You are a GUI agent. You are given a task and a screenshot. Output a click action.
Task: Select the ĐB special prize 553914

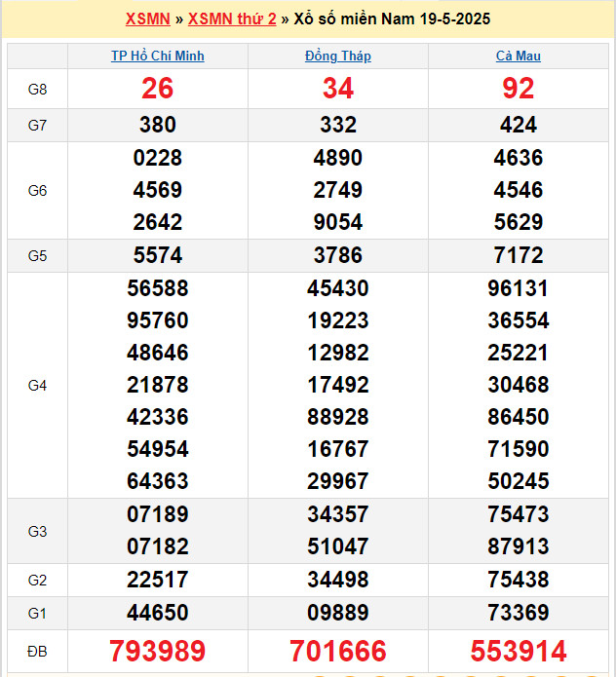point(519,651)
